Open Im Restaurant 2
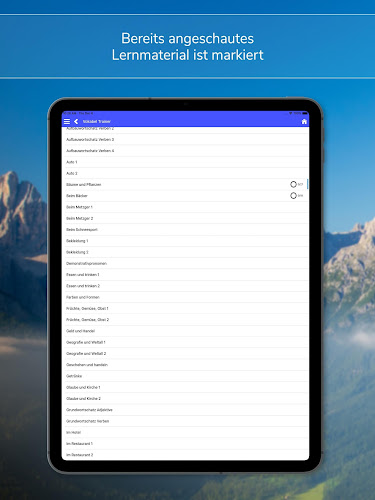The image size is (375, 500). [x=185, y=455]
